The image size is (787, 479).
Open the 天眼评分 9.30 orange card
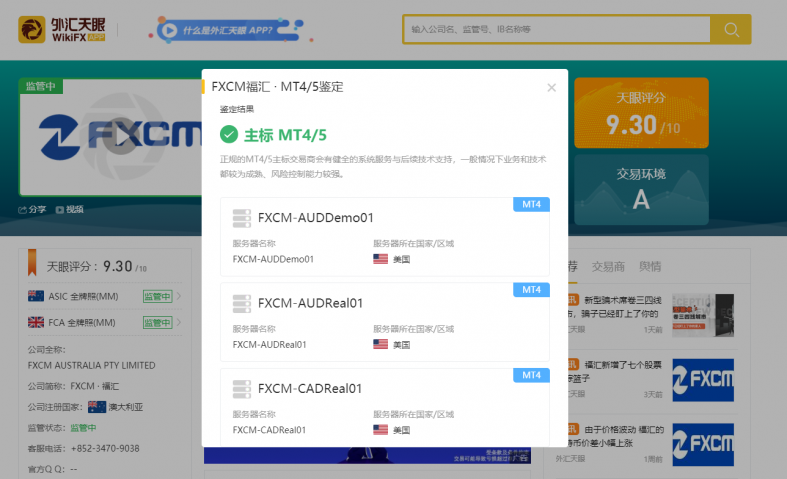pyautogui.click(x=641, y=113)
